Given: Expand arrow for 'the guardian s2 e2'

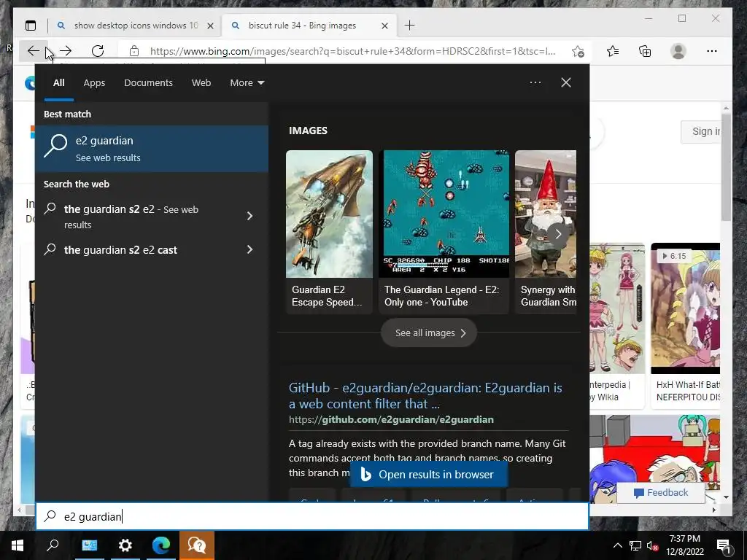Looking at the screenshot, I should coord(249,216).
